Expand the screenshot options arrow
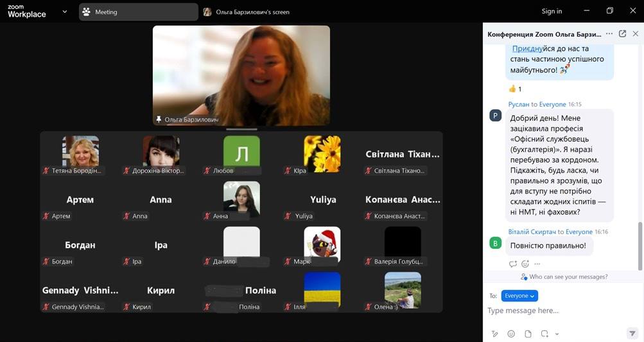Screen dimensions: 644x342 (557, 334)
